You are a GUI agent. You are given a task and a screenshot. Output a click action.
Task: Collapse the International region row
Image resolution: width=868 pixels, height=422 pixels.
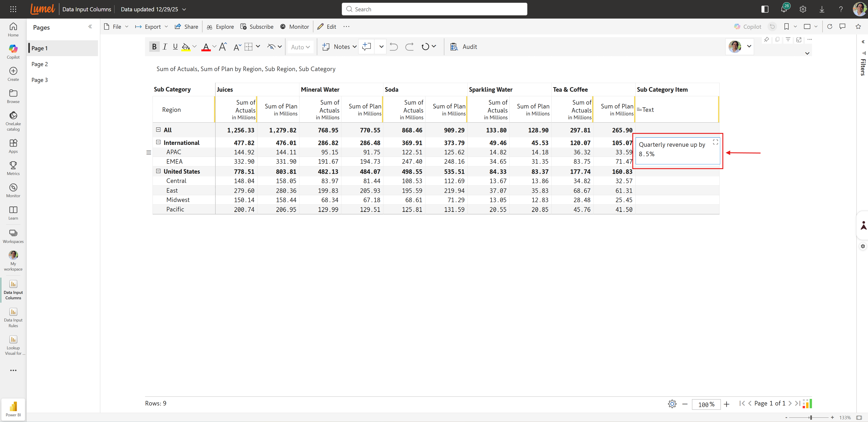pos(158,142)
